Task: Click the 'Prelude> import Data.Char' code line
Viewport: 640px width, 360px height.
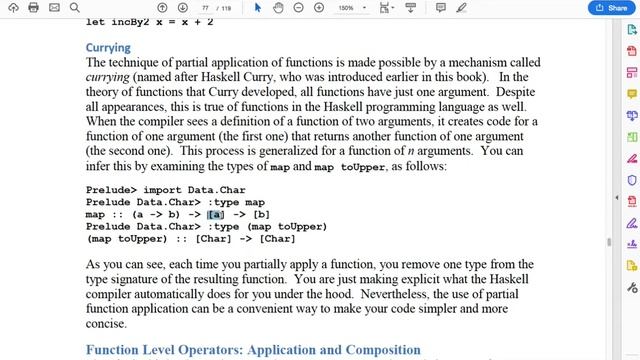Action: tap(165, 190)
